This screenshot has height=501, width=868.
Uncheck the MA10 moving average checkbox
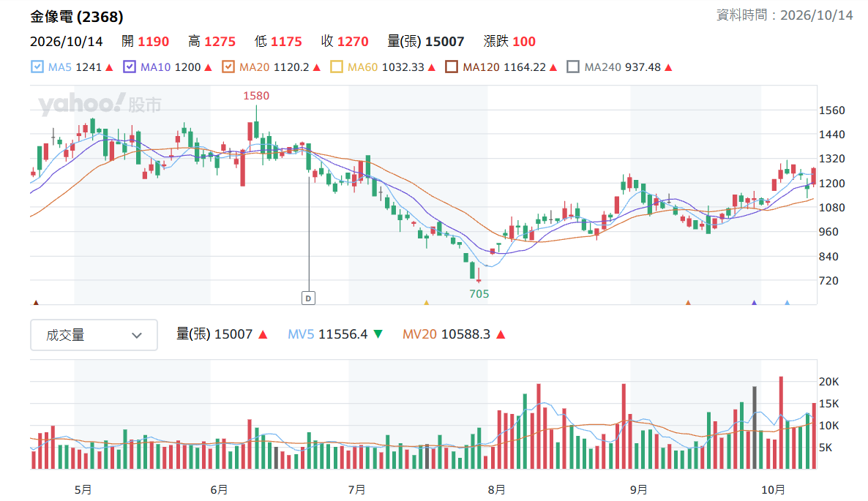(130, 67)
